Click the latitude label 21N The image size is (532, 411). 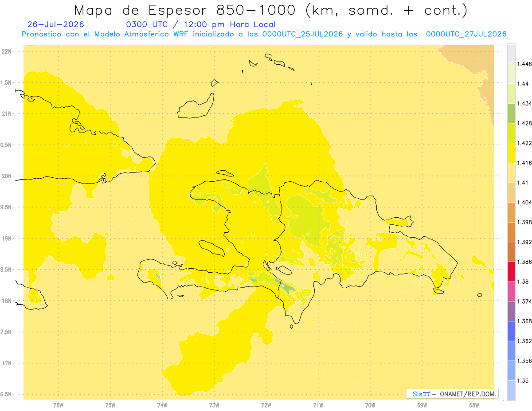(8, 114)
